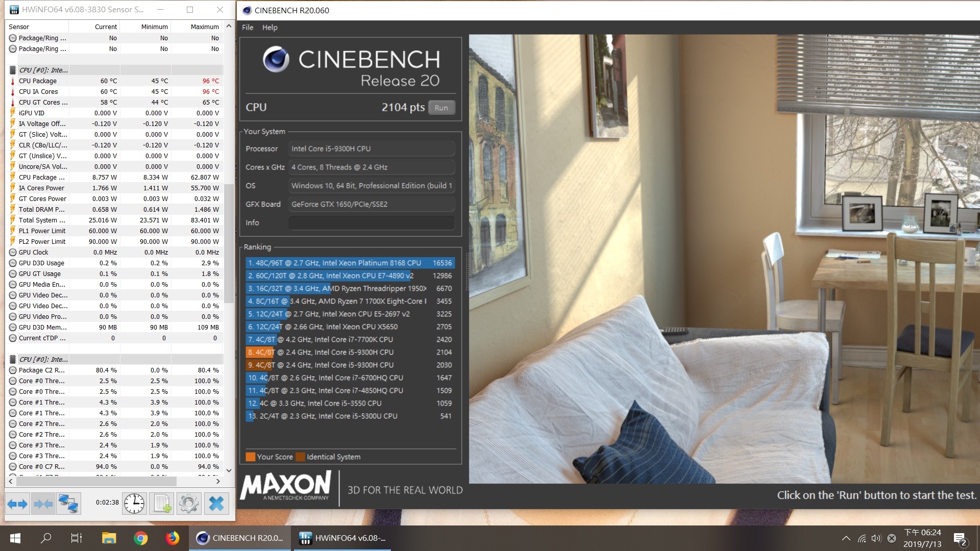Screen dimensions: 980x551
Task: Click the CPU chip icon above Package C2 row
Action: pyautogui.click(x=13, y=359)
